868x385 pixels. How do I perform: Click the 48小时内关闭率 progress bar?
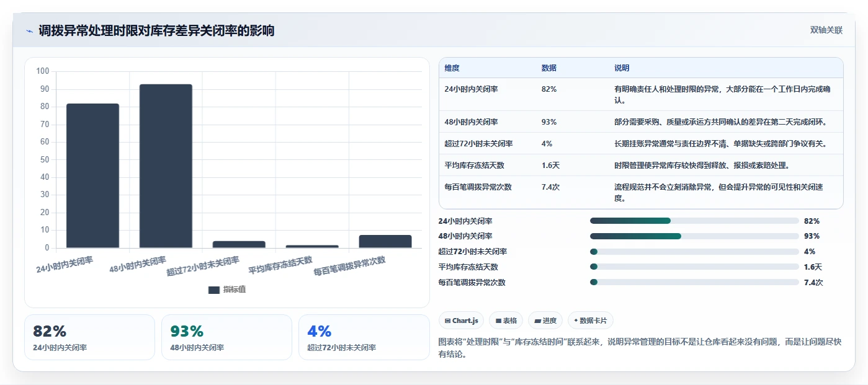[x=694, y=236]
